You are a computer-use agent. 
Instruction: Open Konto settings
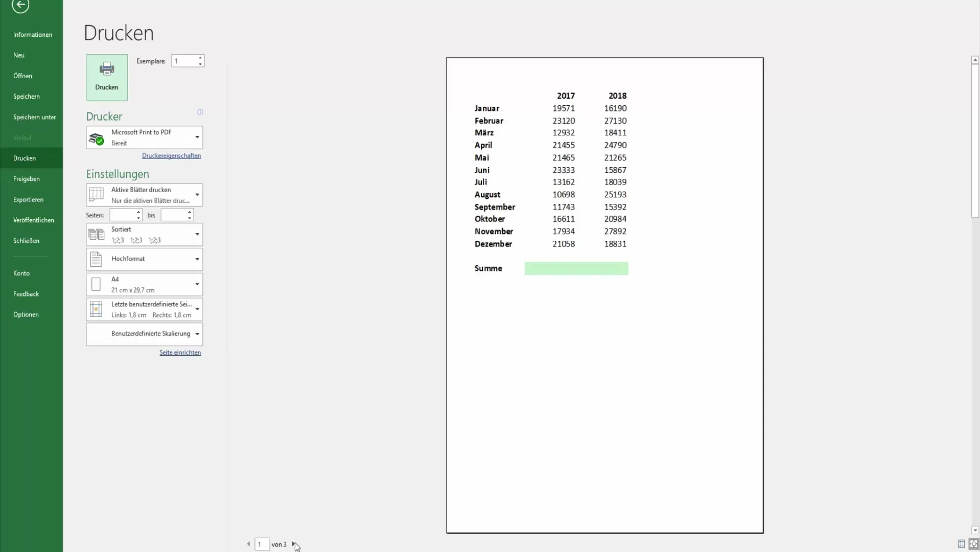[21, 273]
